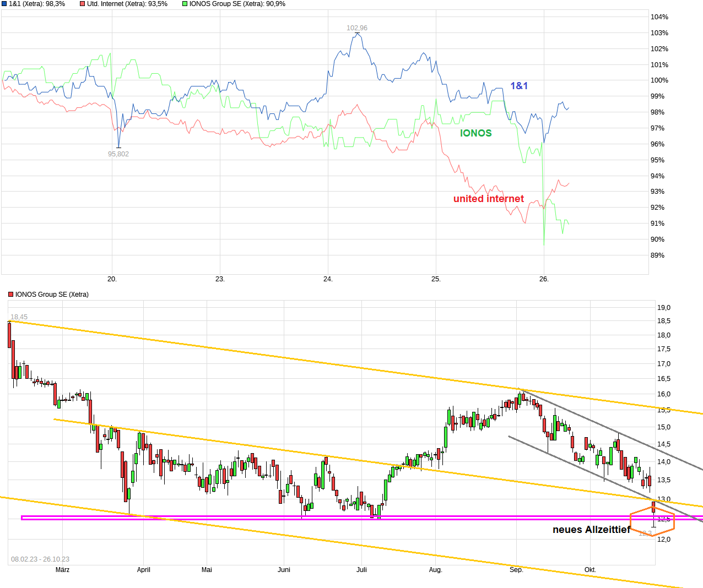The image size is (703, 588).
Task: Click the '100%' y-axis label
Action: tap(659, 80)
